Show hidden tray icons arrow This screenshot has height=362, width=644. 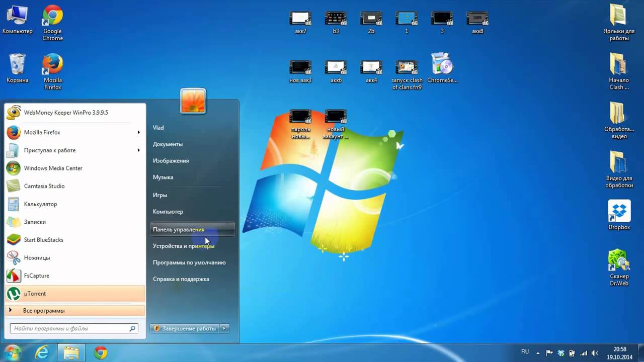point(538,353)
